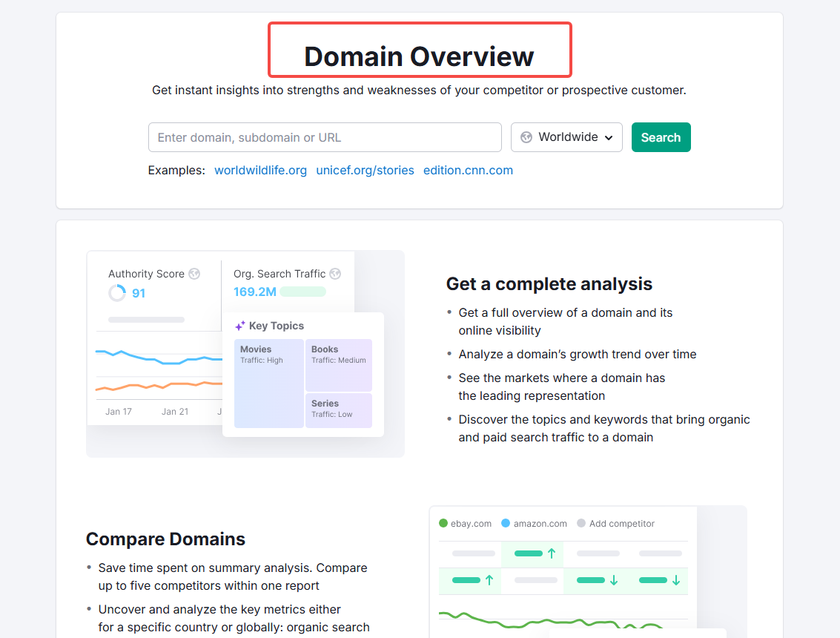Select the Books key topic tile

339,364
